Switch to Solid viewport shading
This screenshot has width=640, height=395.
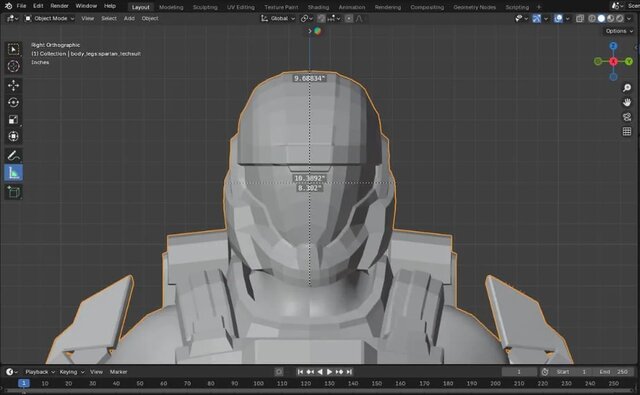tap(601, 18)
